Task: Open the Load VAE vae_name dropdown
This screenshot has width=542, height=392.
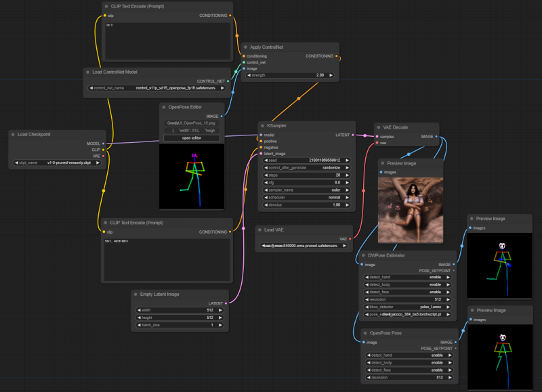Action: tap(304, 246)
